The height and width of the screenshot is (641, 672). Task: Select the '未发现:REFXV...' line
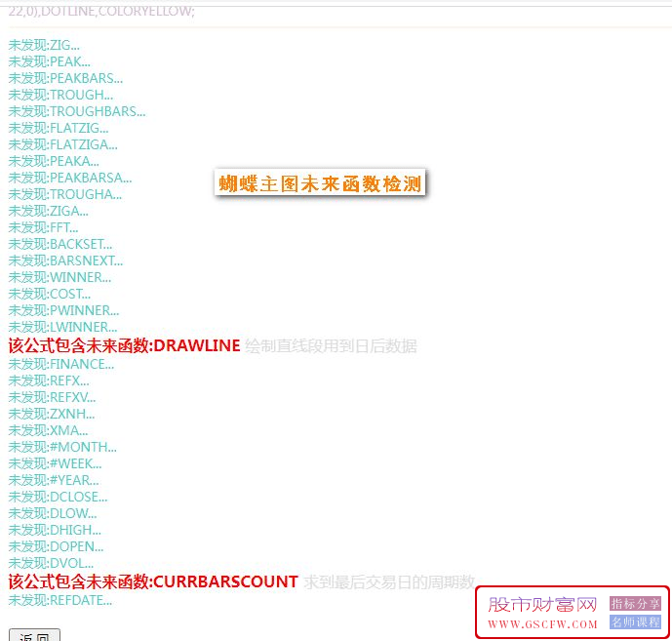click(53, 397)
